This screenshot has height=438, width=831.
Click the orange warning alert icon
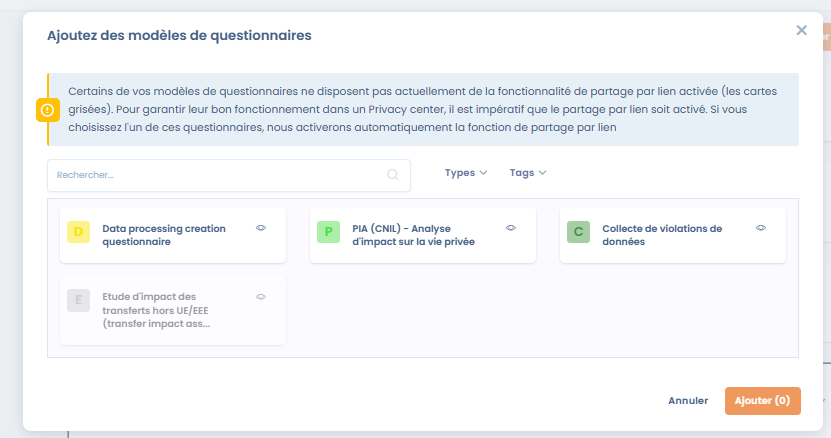(x=47, y=110)
